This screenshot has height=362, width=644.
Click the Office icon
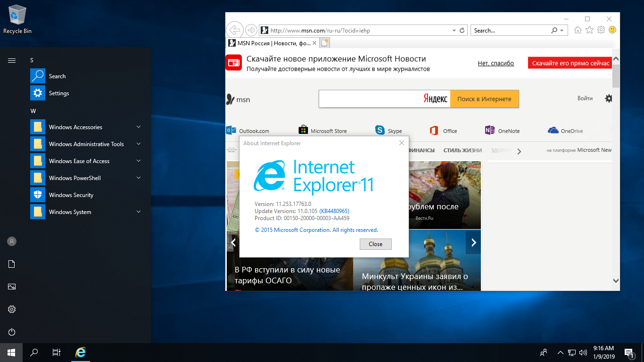coord(434,131)
